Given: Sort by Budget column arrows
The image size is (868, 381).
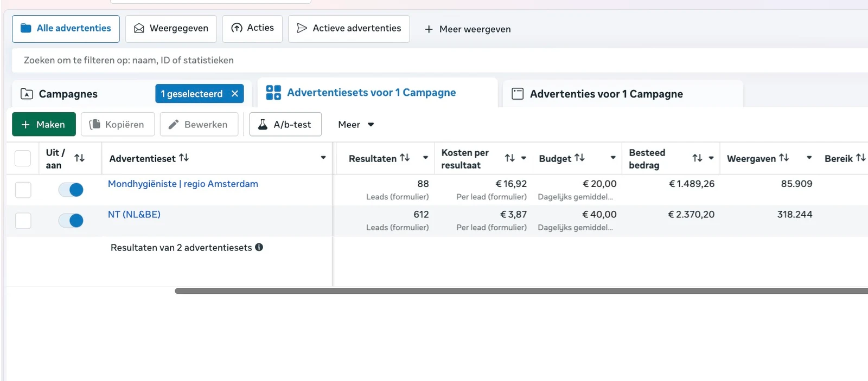Looking at the screenshot, I should 579,157.
